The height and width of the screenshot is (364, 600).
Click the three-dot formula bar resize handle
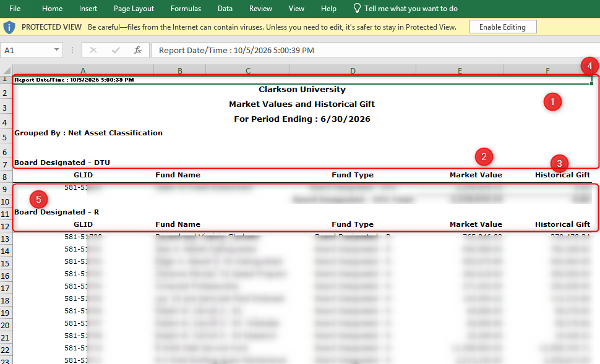pos(72,50)
